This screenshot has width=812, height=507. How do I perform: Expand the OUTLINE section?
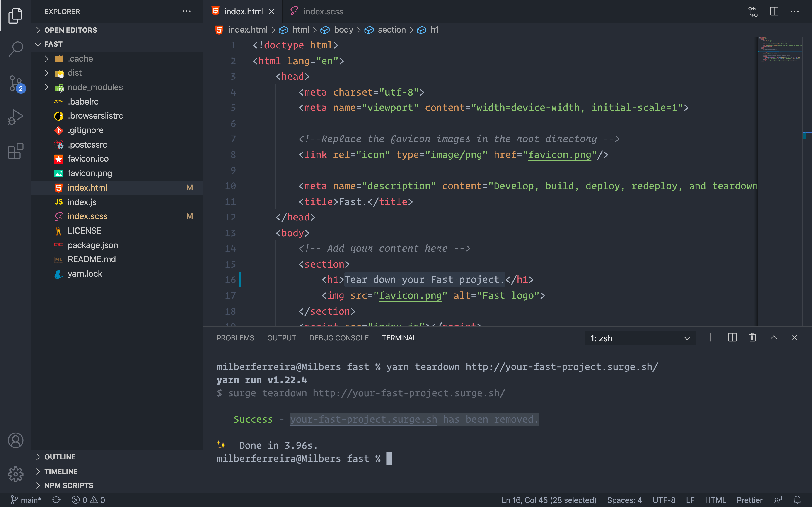60,457
